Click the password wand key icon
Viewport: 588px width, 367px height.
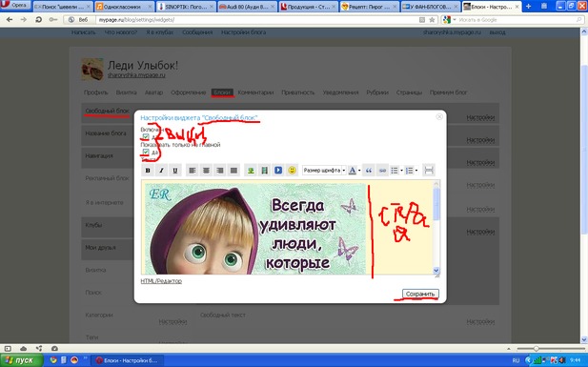(52, 19)
